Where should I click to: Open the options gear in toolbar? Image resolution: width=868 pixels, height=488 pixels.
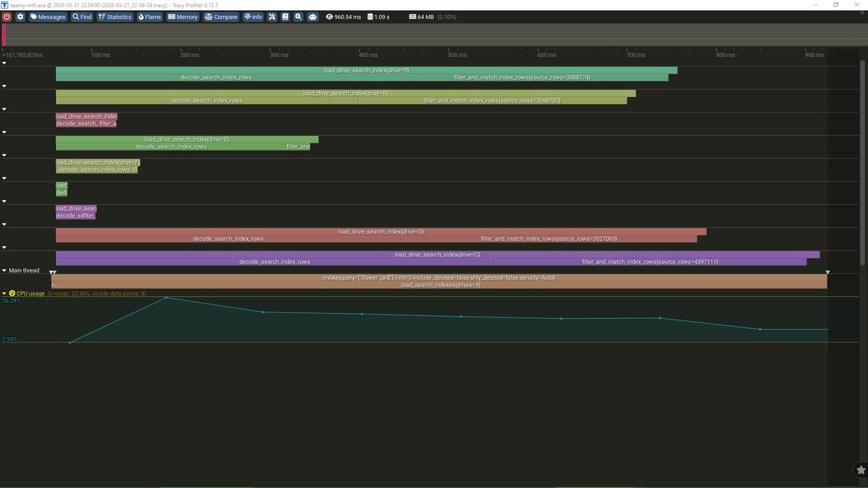(20, 17)
